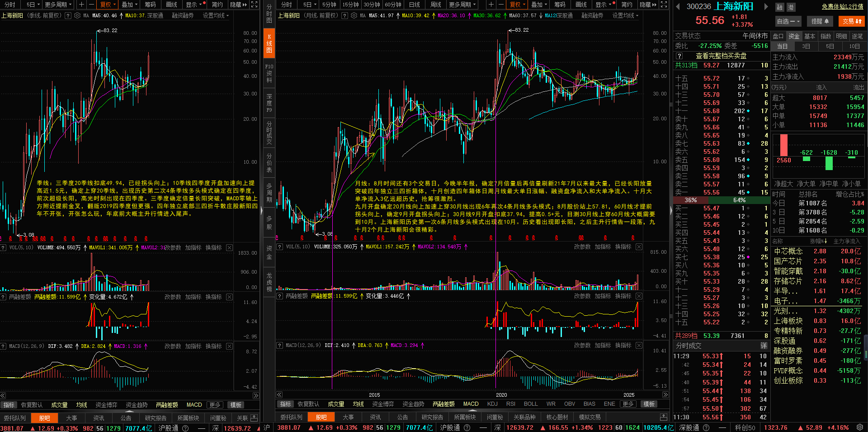The image size is (868, 432).
Task: Click 更多 indicators button under right chart
Action: 628,404
